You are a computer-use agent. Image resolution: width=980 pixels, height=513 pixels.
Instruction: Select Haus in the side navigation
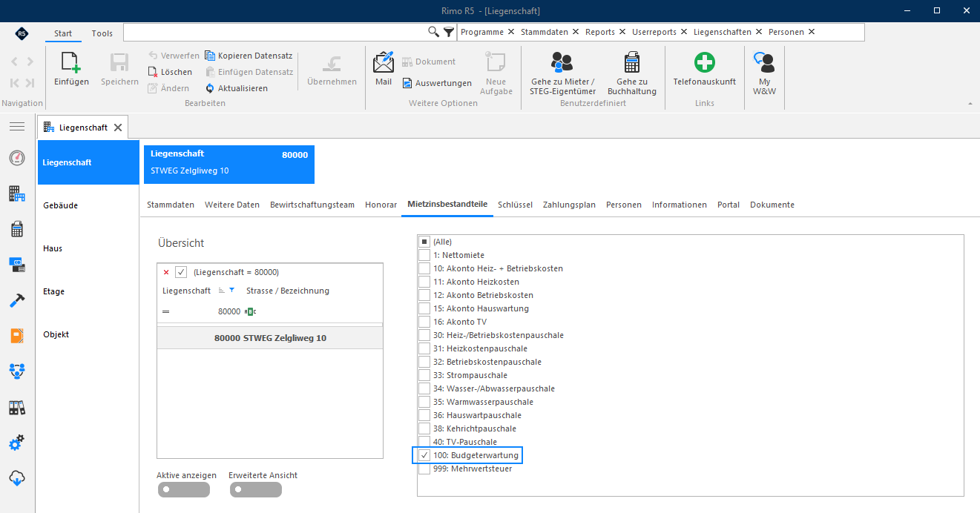coord(88,248)
